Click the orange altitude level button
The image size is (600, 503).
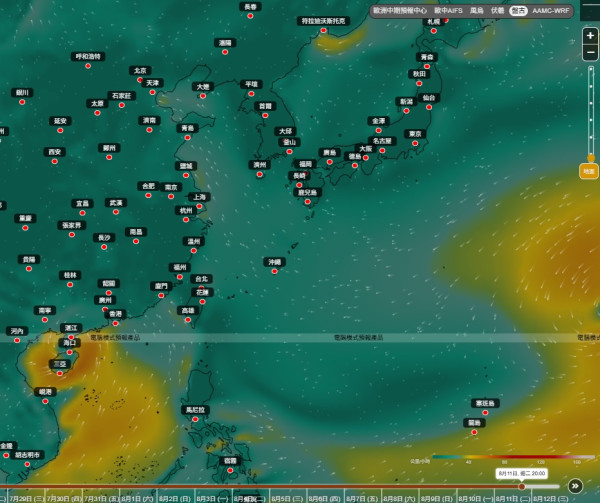[589, 171]
